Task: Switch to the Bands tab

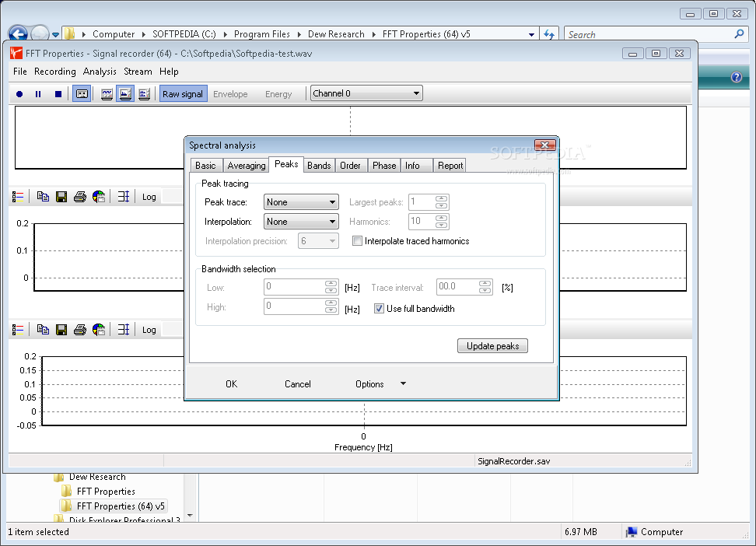Action: coord(319,166)
